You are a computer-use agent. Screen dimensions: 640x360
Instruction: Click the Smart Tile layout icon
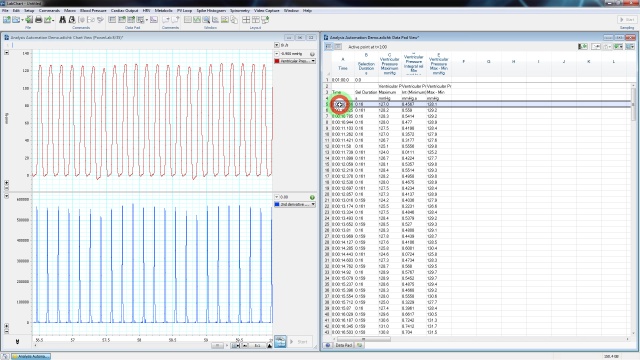click(x=246, y=20)
